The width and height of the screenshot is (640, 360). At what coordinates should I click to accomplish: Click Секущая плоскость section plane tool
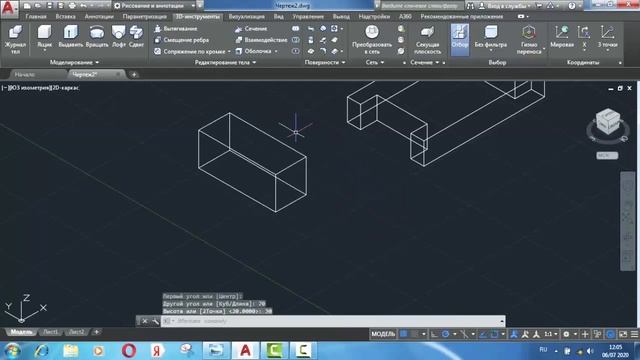[427, 40]
